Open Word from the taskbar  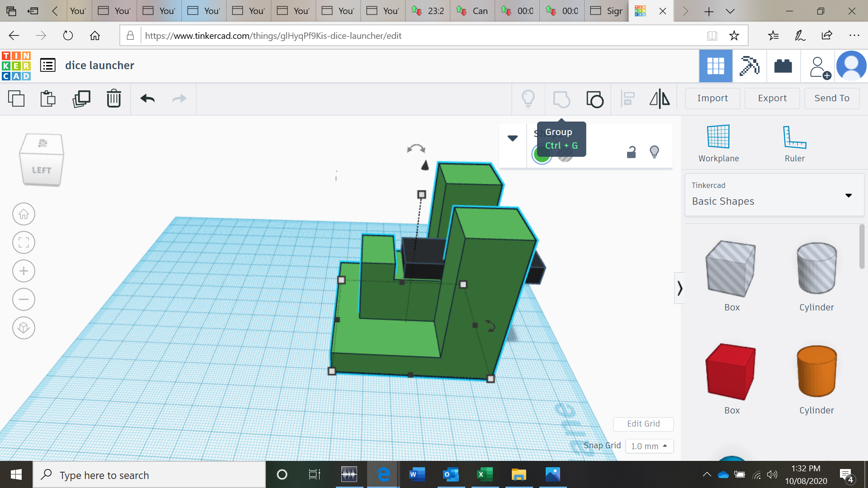tap(416, 474)
